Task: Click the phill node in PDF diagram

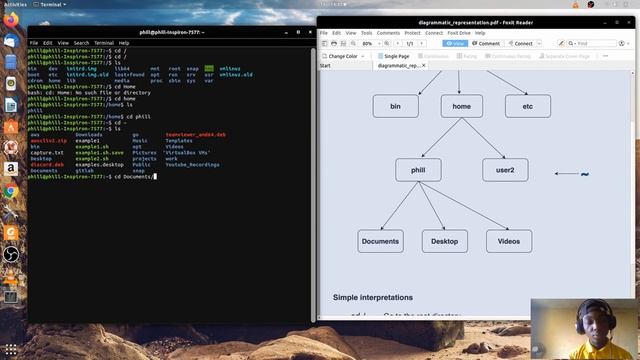Action: tap(418, 170)
